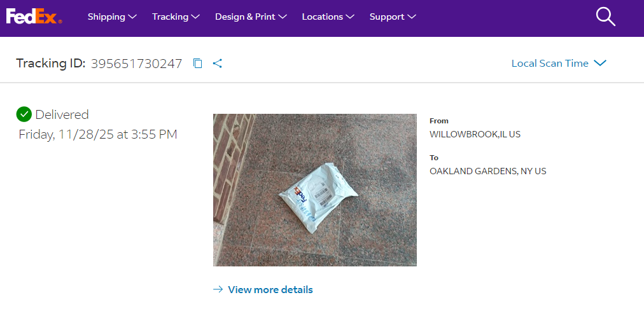Image resolution: width=644 pixels, height=316 pixels.
Task: Expand the chevron next to Locations
Action: pyautogui.click(x=350, y=17)
